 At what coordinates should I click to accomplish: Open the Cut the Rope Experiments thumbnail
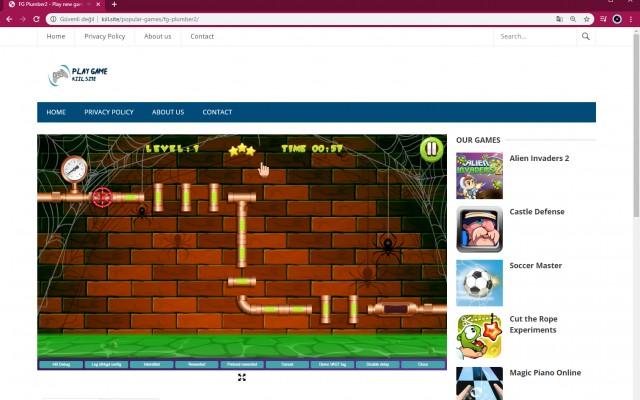479,336
